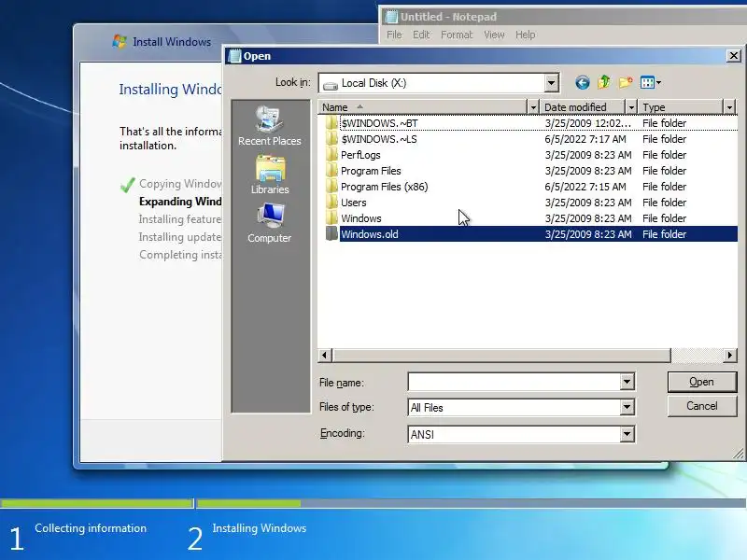Open the view options arrow beside View Menu
The width and height of the screenshot is (747, 560).
[x=658, y=82]
